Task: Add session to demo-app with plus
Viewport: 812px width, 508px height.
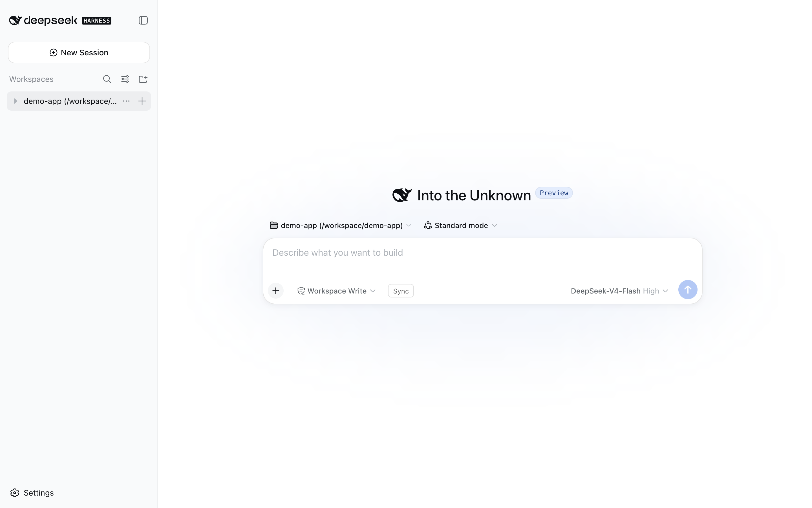Action: pos(142,101)
